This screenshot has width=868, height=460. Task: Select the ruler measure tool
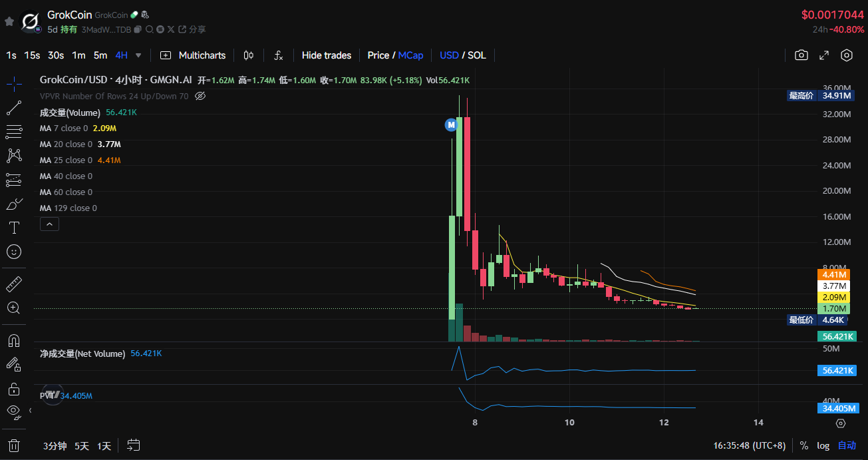click(14, 284)
